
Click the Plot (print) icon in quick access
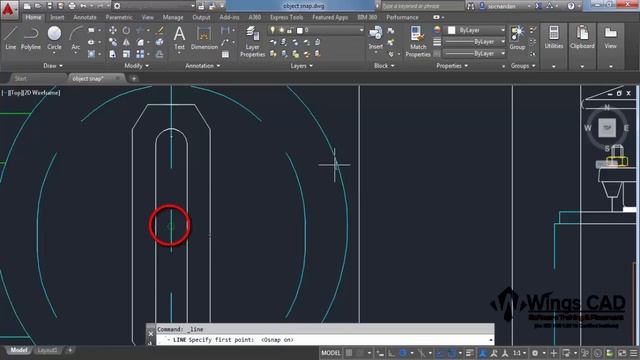(x=72, y=6)
